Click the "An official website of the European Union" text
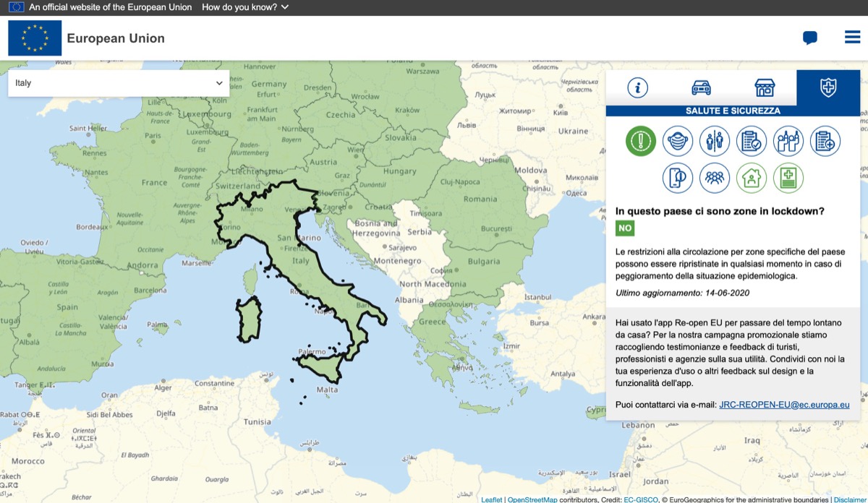 coord(111,7)
